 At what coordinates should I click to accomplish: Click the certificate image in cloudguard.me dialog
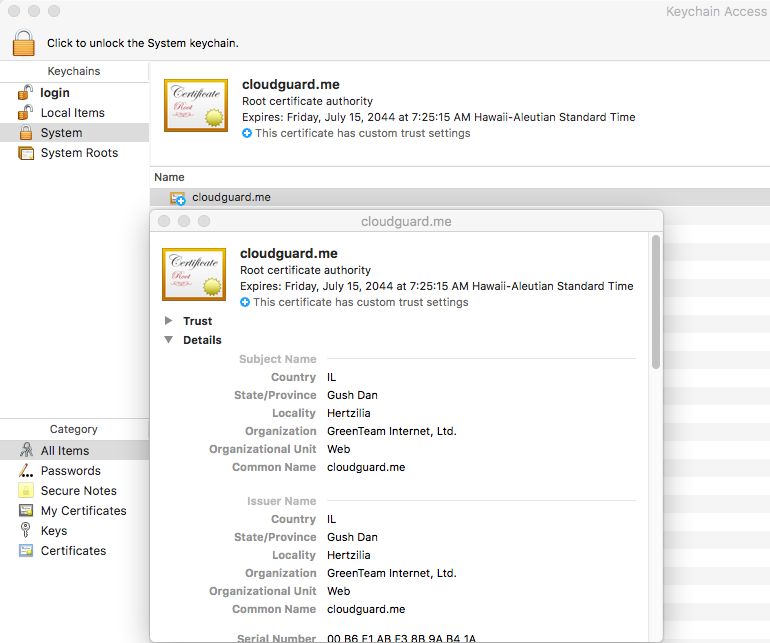point(194,274)
